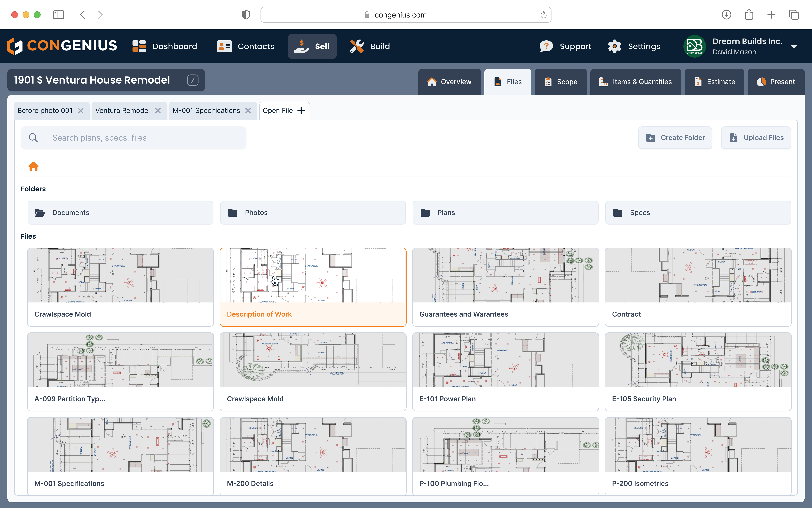Switch to the Overview tab
This screenshot has width=812, height=508.
point(449,82)
